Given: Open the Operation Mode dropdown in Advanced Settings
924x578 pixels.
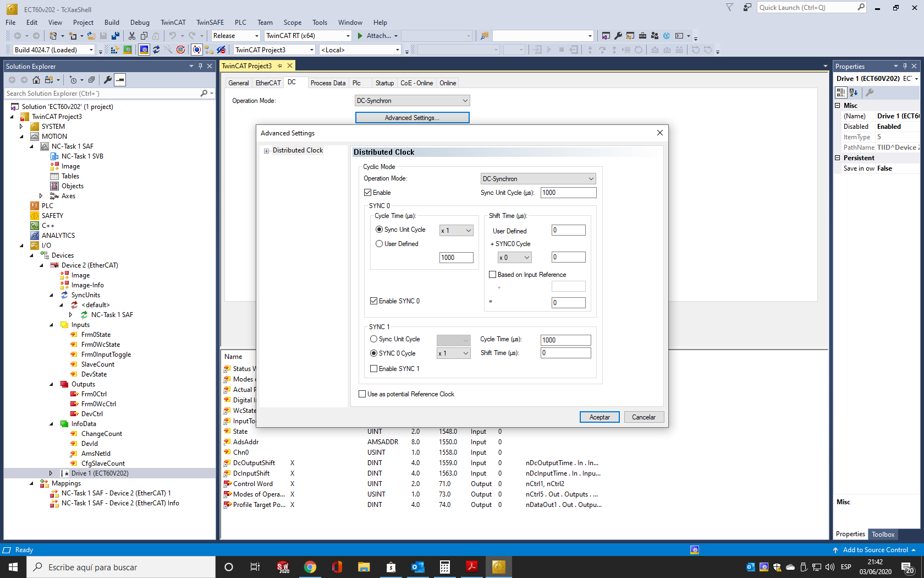Looking at the screenshot, I should click(x=538, y=179).
